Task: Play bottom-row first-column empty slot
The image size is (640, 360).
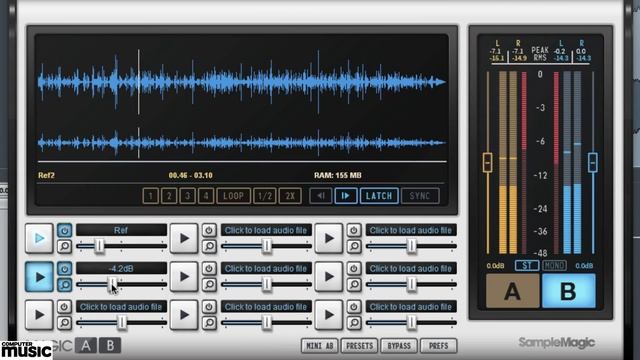Action: coord(39,315)
